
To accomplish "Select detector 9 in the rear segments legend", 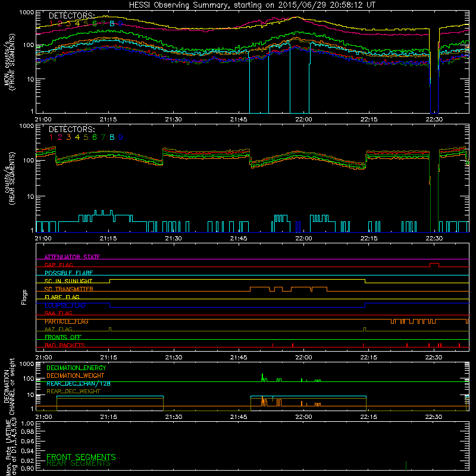I will click(x=121, y=137).
